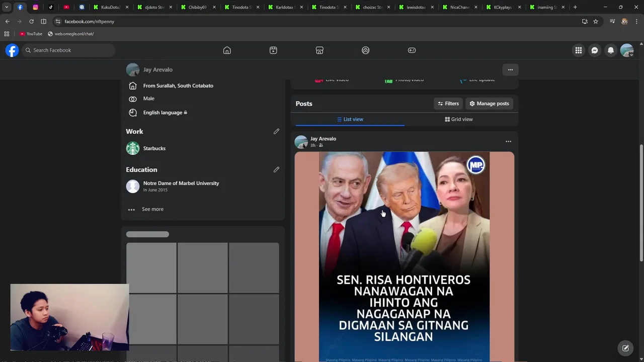Open the tab search dropdown arrow
644x362 pixels.
click(7, 7)
